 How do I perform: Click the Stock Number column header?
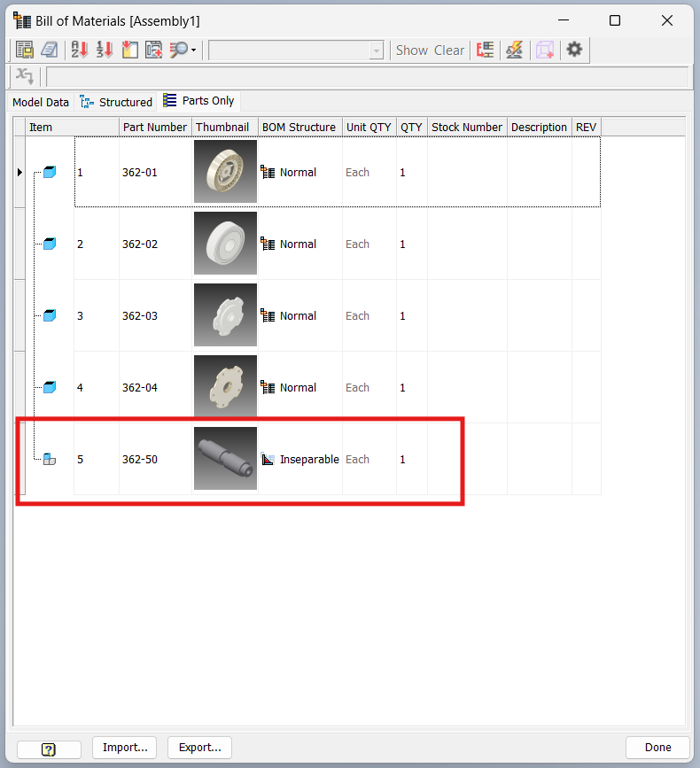click(x=467, y=128)
